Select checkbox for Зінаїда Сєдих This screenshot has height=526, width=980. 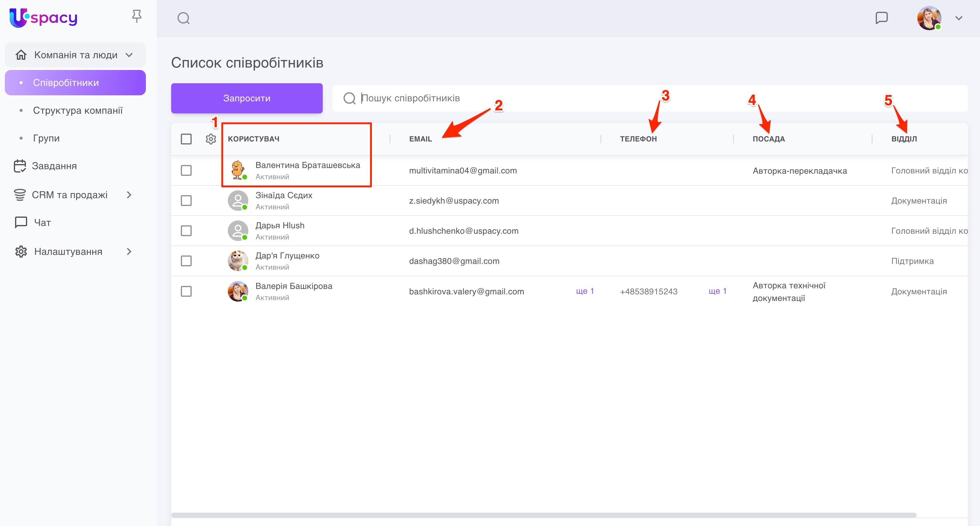click(x=186, y=201)
